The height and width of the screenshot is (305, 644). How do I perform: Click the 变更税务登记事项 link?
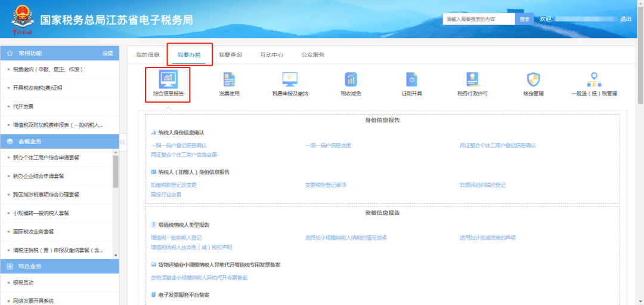tap(326, 185)
